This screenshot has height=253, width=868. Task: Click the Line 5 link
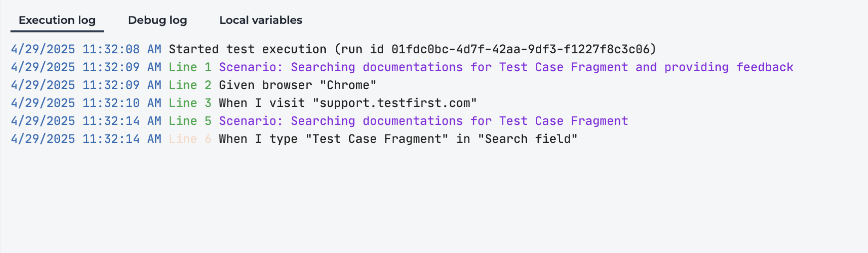[x=190, y=121]
